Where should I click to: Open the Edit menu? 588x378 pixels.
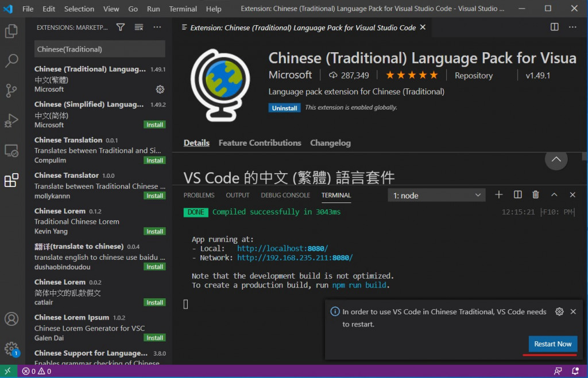point(49,9)
